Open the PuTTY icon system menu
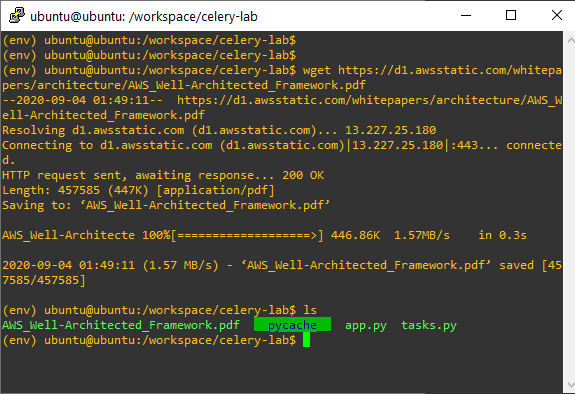The image size is (575, 394). pos(17,16)
